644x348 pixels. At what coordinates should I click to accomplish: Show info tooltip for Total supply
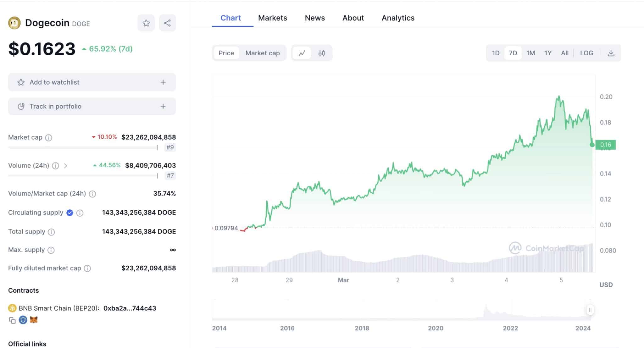[x=51, y=232]
